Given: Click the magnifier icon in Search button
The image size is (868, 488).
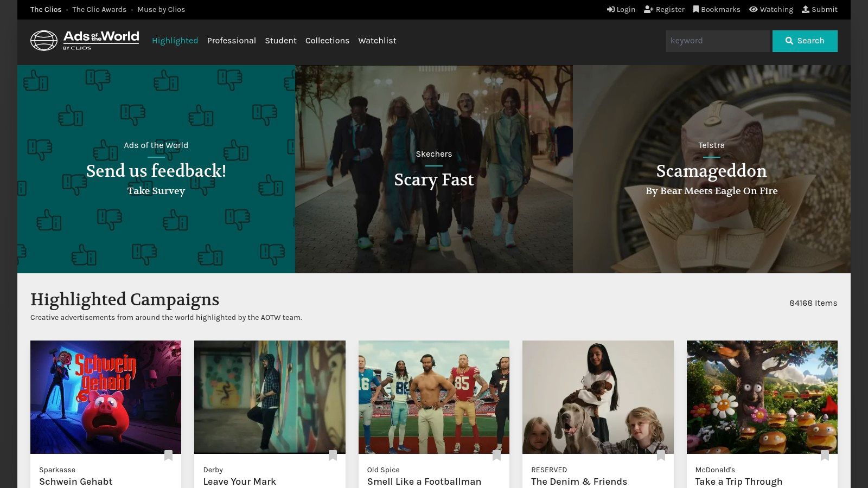Looking at the screenshot, I should point(789,41).
